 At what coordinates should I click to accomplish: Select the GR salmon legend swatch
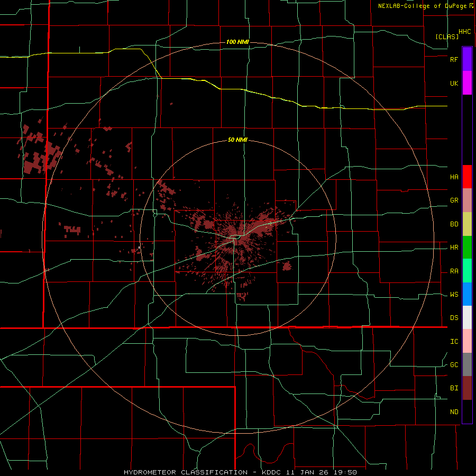(x=467, y=200)
